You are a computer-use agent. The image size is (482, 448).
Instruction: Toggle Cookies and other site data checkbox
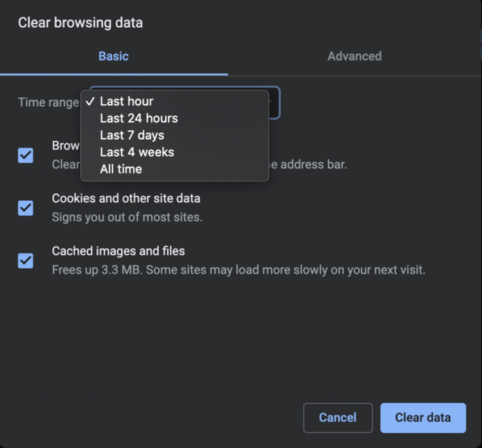click(x=26, y=208)
